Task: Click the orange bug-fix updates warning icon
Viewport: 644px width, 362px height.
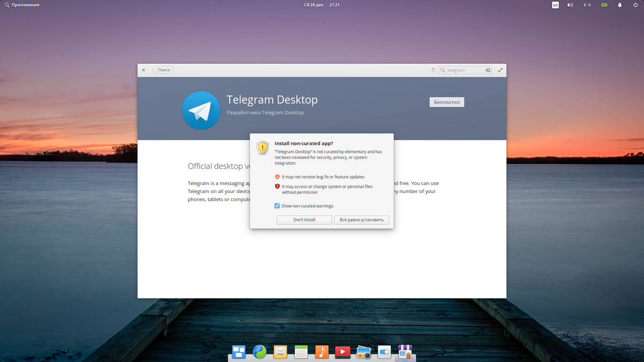Action: [277, 176]
